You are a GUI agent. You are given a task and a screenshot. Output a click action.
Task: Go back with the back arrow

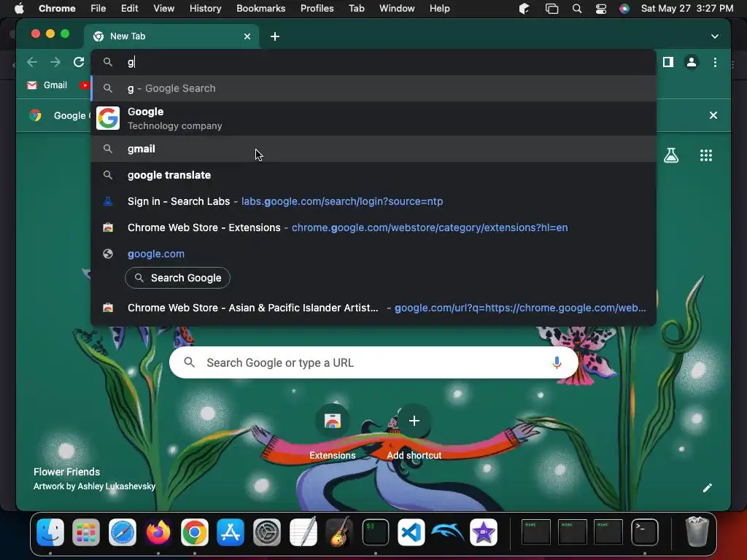tap(32, 62)
